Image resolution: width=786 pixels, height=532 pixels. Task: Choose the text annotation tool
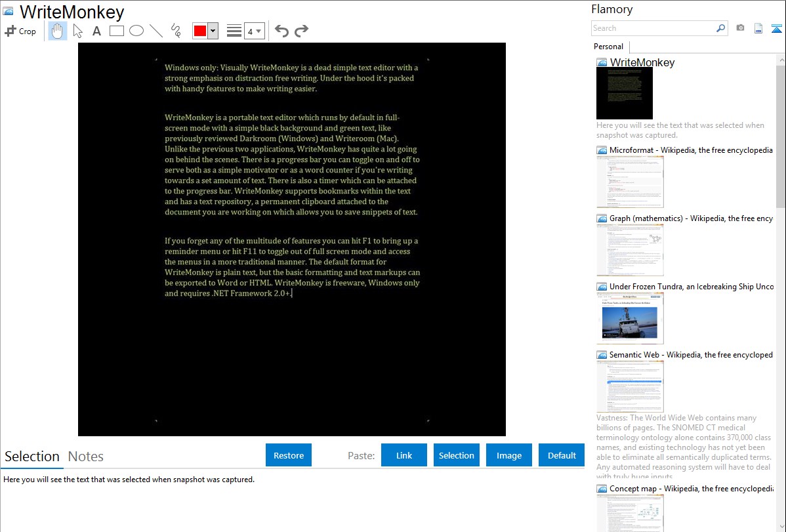click(x=96, y=31)
